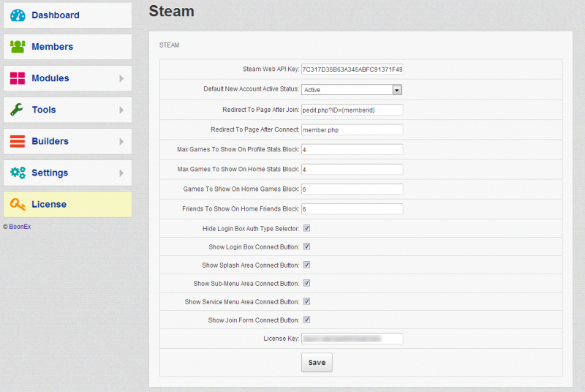Click the pink Modules grid icon
Screen dimensions: 585x392
click(18, 78)
